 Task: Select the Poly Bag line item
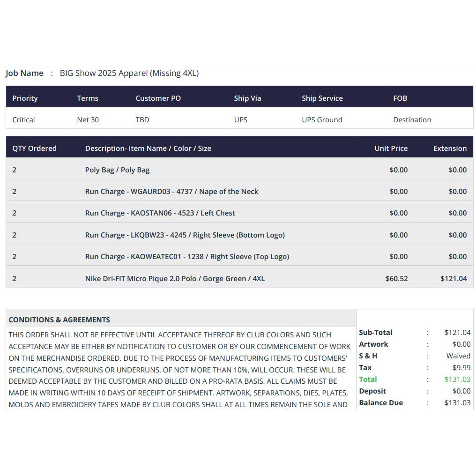239,170
